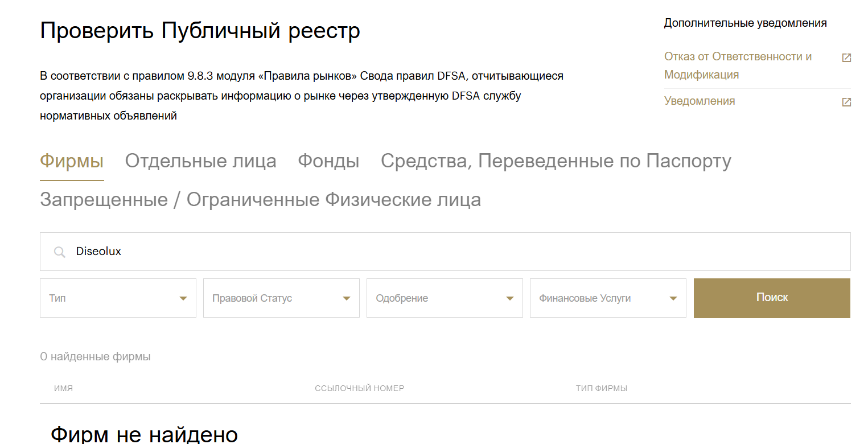Switch to the Фирмы tab
This screenshot has height=444, width=868.
[72, 161]
